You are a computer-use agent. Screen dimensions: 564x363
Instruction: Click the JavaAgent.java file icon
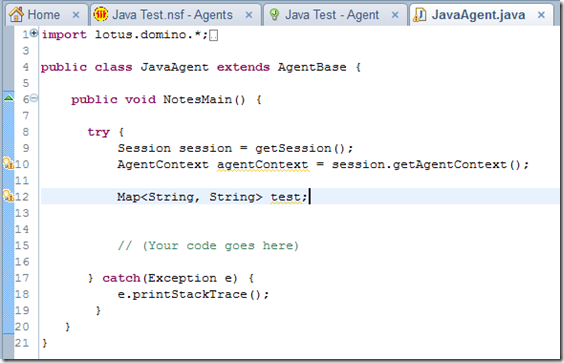tap(419, 15)
